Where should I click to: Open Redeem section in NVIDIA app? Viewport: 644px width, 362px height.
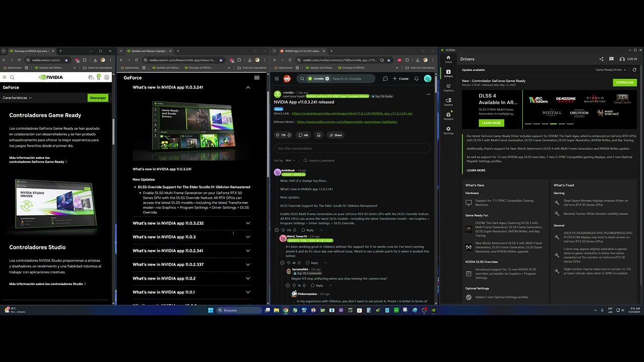pos(448,116)
